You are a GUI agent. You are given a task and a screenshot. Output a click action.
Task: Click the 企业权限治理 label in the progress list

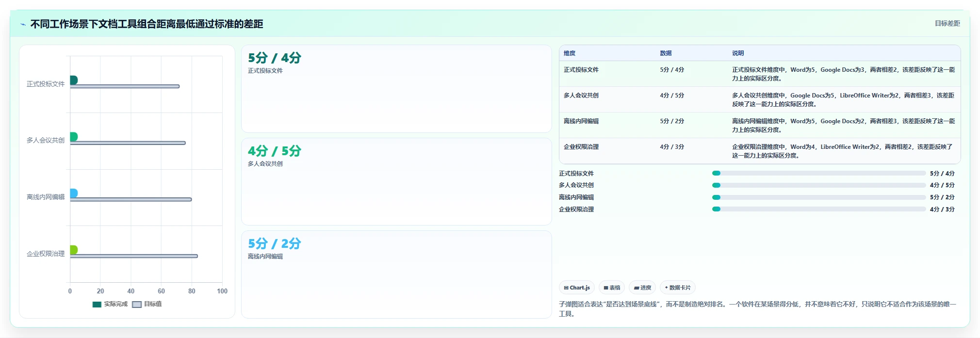pyautogui.click(x=576, y=209)
